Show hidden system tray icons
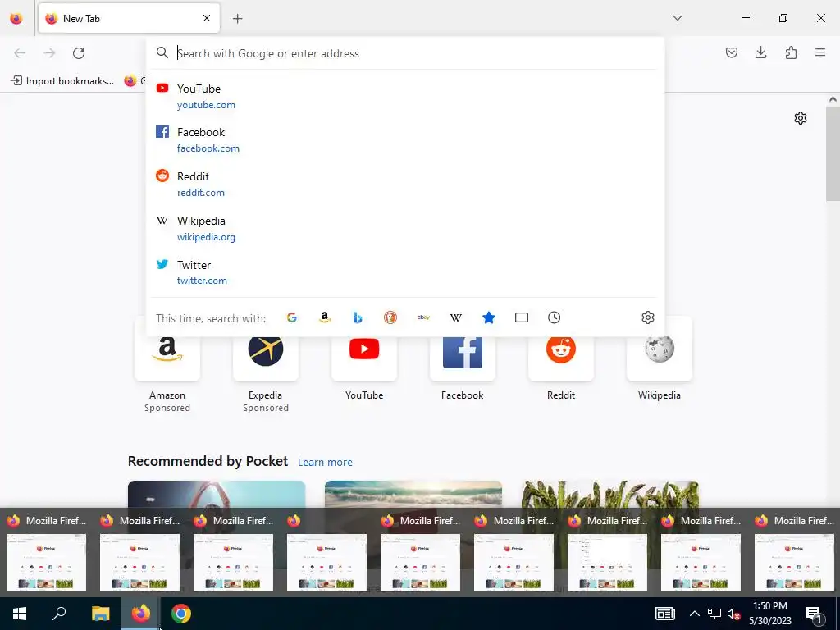The height and width of the screenshot is (630, 840). click(694, 614)
